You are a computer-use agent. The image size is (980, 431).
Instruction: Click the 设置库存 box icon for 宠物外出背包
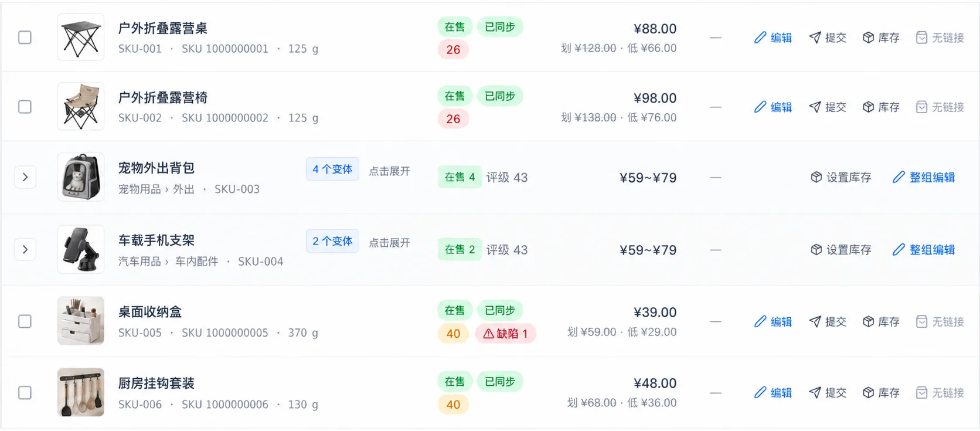click(x=816, y=177)
